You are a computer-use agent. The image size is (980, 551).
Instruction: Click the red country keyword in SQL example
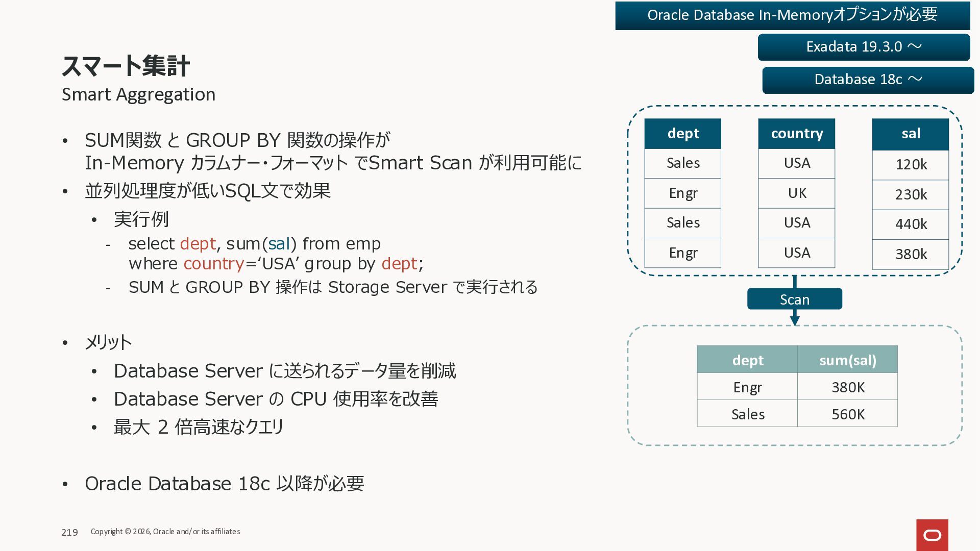click(214, 264)
